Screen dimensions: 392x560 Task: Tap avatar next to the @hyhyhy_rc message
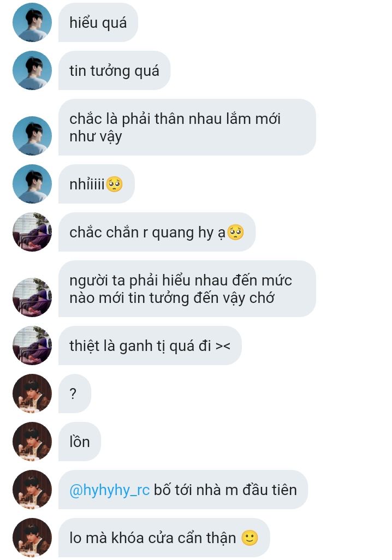32,489
